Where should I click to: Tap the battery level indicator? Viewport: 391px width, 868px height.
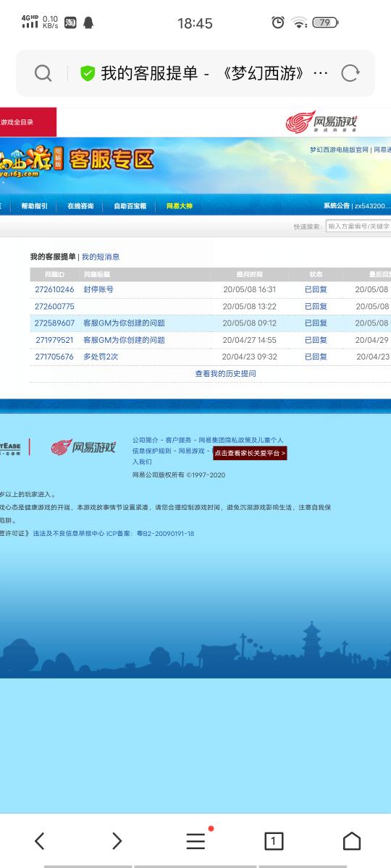[325, 22]
